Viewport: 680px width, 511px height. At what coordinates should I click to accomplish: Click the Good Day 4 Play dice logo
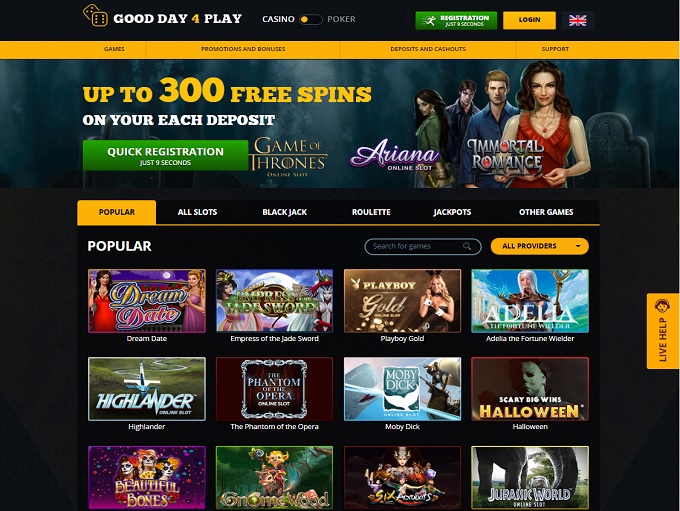click(x=95, y=16)
